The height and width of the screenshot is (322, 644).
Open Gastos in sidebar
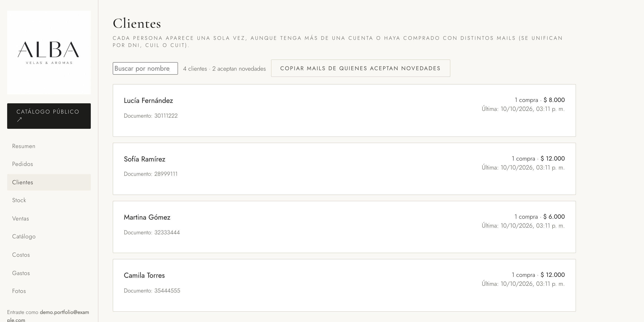[x=49, y=273]
